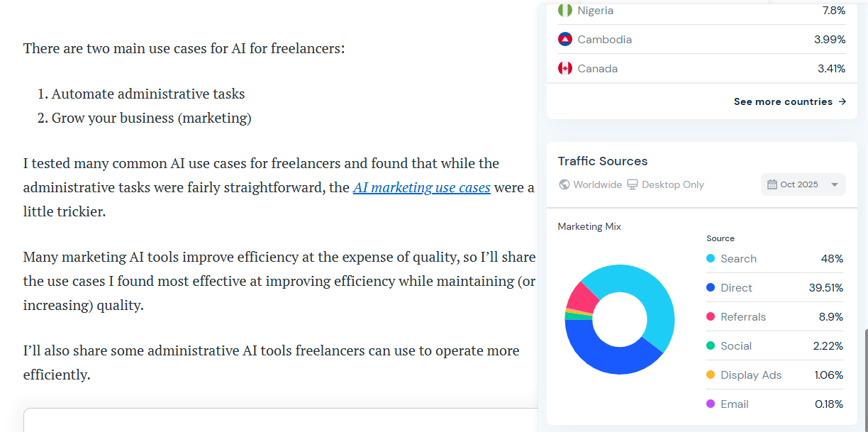The image size is (868, 432).
Task: Click the light blue Search donut segment
Action: (647, 291)
